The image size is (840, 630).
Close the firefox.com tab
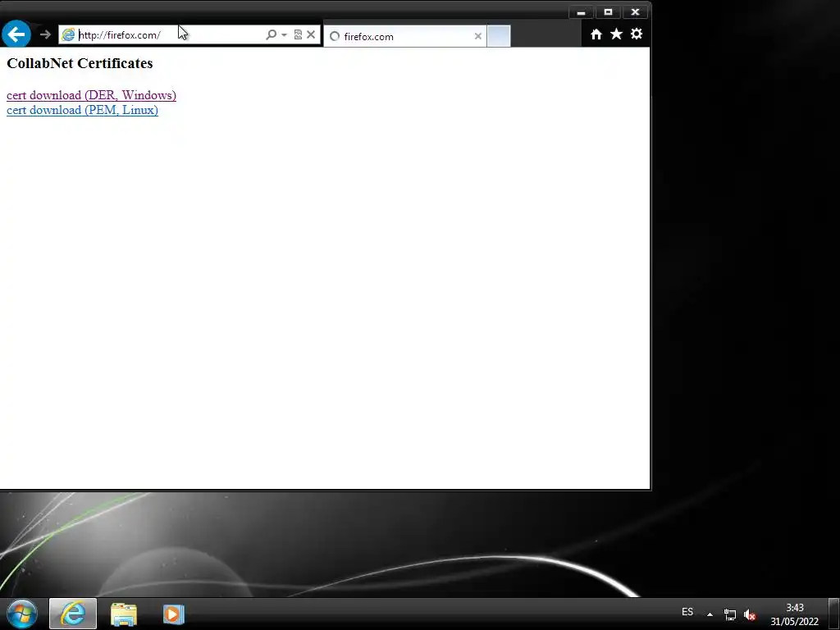[478, 36]
